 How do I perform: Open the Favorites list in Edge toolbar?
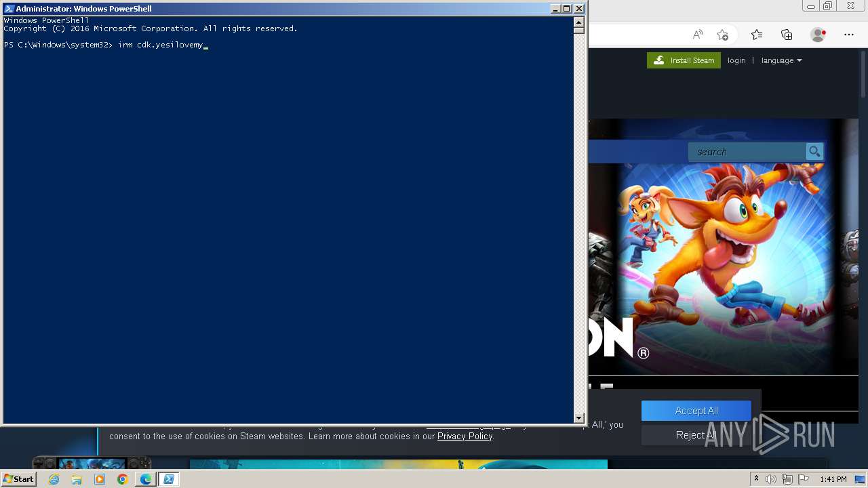click(757, 35)
